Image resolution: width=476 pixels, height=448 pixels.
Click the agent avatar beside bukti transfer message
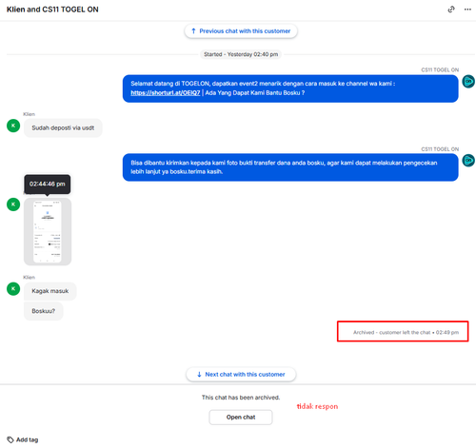tap(468, 160)
